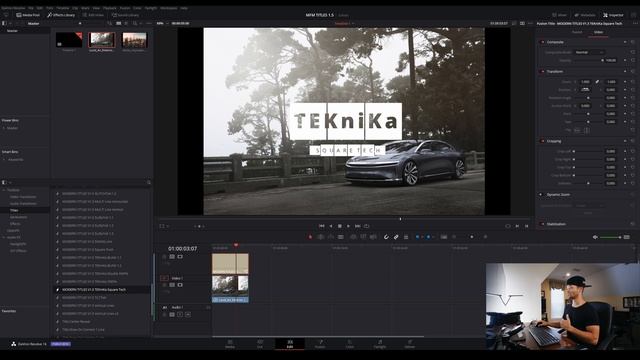
Task: Jump to first frame in viewer
Action: [322, 226]
